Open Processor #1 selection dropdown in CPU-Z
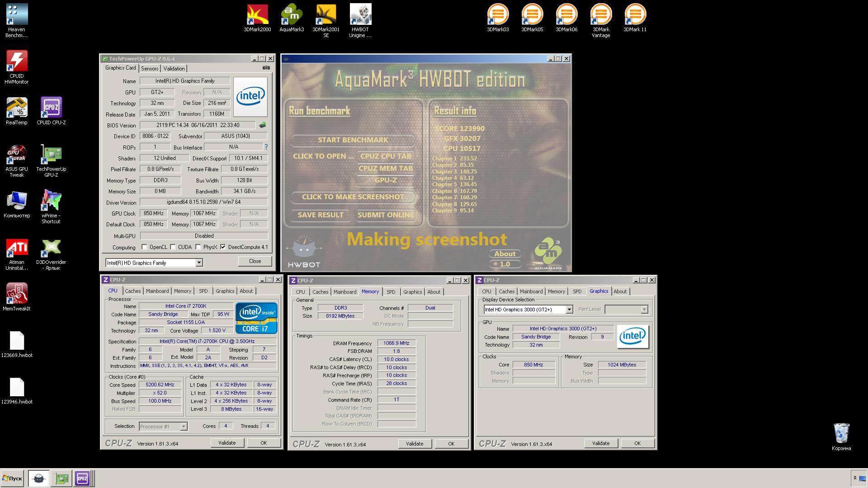 coord(184,427)
